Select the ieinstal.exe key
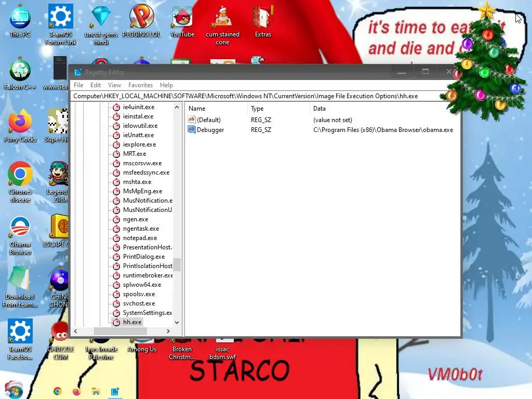The width and height of the screenshot is (532, 399). pos(138,116)
